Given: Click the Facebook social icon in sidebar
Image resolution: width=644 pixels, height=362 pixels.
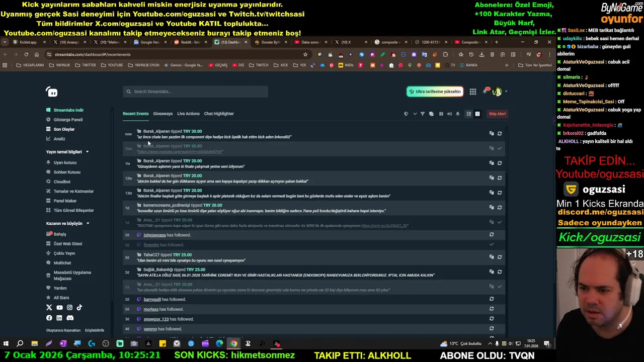Looking at the screenshot, I should (x=49, y=318).
